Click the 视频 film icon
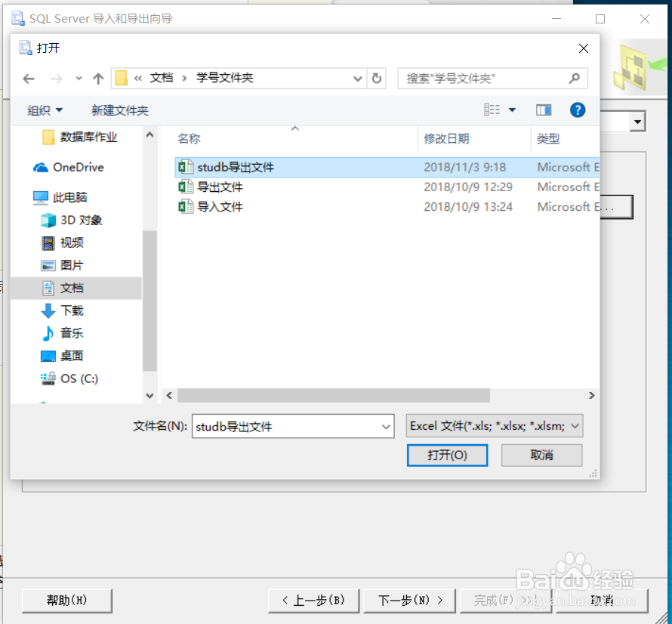 coord(48,243)
